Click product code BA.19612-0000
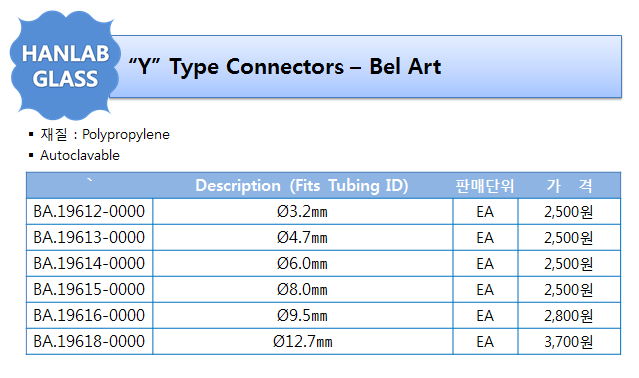This screenshot has height=378, width=639. pyautogui.click(x=89, y=211)
